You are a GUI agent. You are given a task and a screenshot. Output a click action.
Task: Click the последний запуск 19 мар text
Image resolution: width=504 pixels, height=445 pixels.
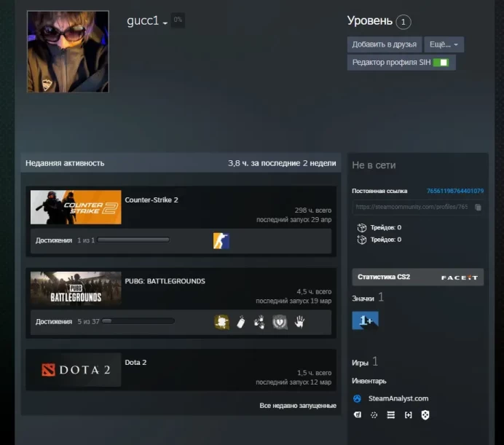click(294, 301)
